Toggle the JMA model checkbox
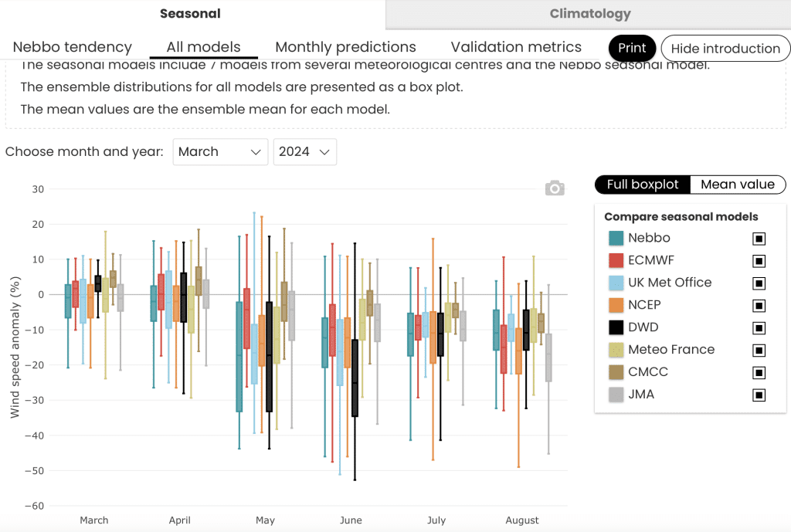Viewport: 791px width, 532px height. [759, 395]
